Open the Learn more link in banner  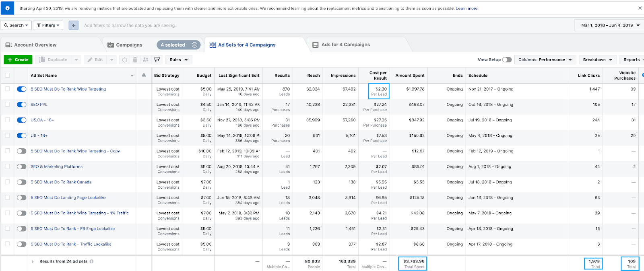467,8
